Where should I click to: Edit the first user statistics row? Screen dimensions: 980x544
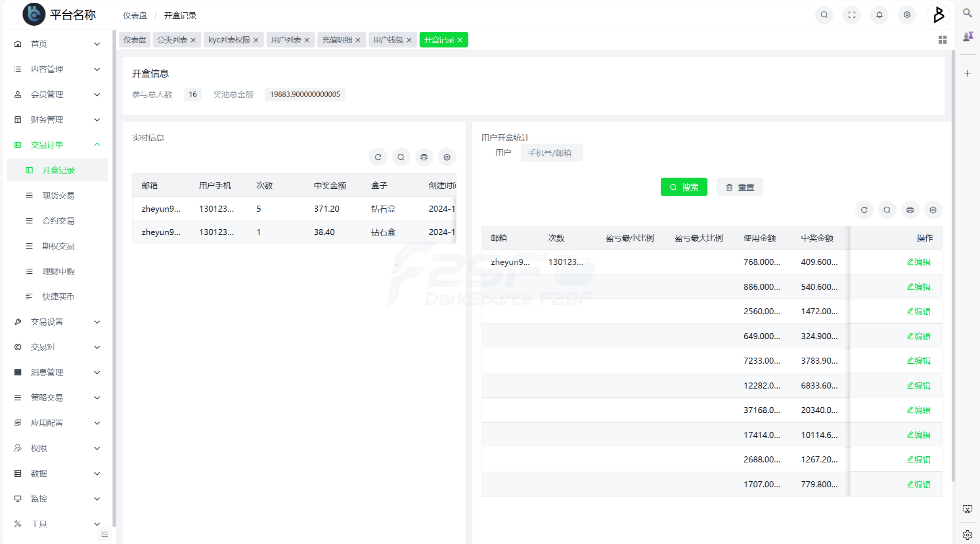click(918, 262)
